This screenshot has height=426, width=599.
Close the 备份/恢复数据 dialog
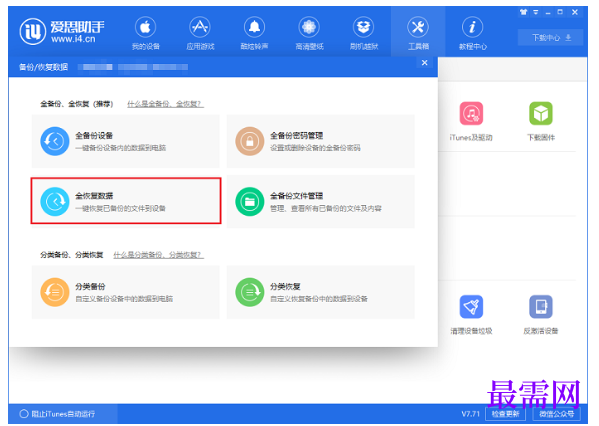424,63
